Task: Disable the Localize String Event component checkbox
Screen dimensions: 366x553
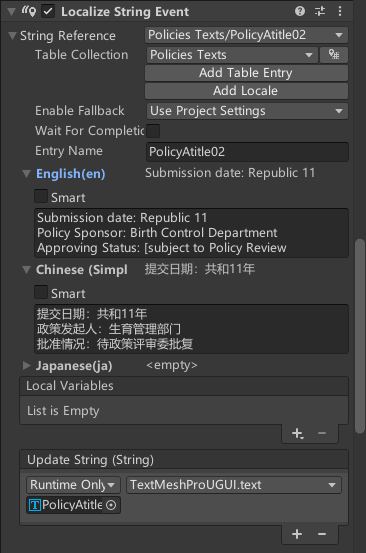Action: click(48, 11)
